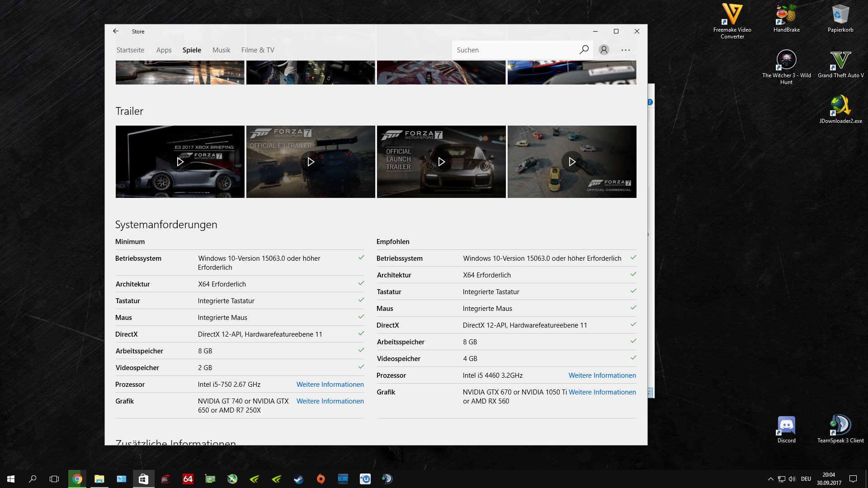
Task: Click the search magnifier icon in Store
Action: [x=584, y=50]
